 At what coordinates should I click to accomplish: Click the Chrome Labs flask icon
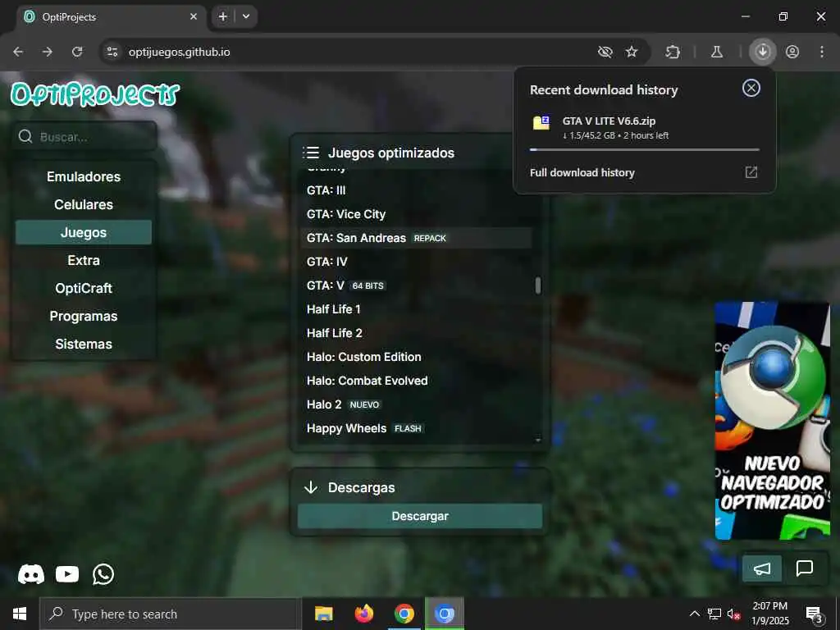pos(717,52)
